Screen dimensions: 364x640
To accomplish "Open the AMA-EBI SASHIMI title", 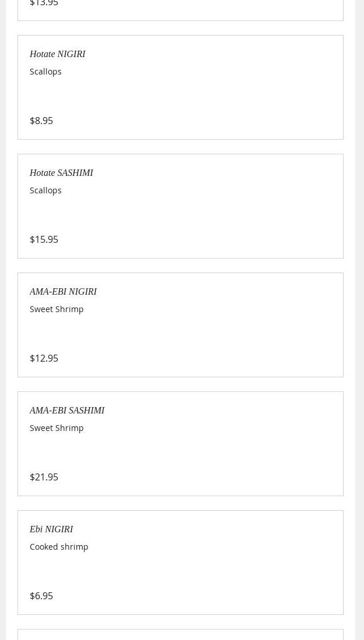I will pos(67,411).
